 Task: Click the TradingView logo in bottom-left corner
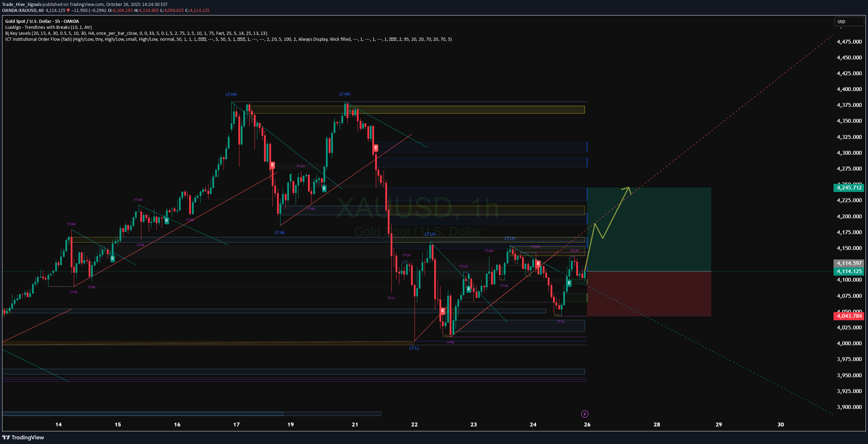[x=23, y=438]
